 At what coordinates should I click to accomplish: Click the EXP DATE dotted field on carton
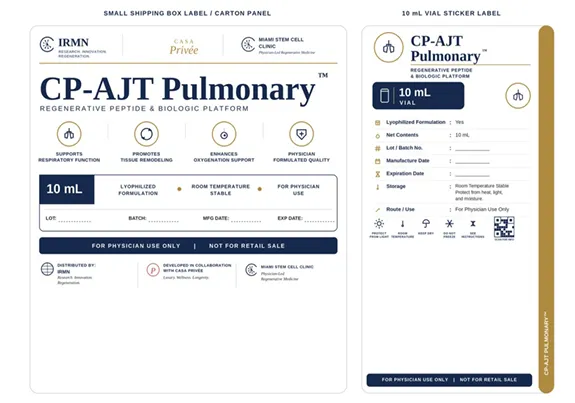tap(319, 220)
